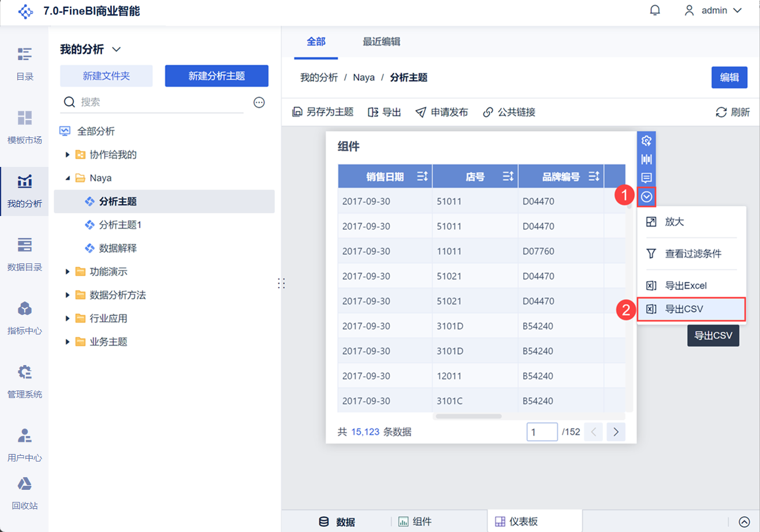Choose 查看过滤条件 from the menu
Viewport: 760px width, 532px height.
point(691,254)
